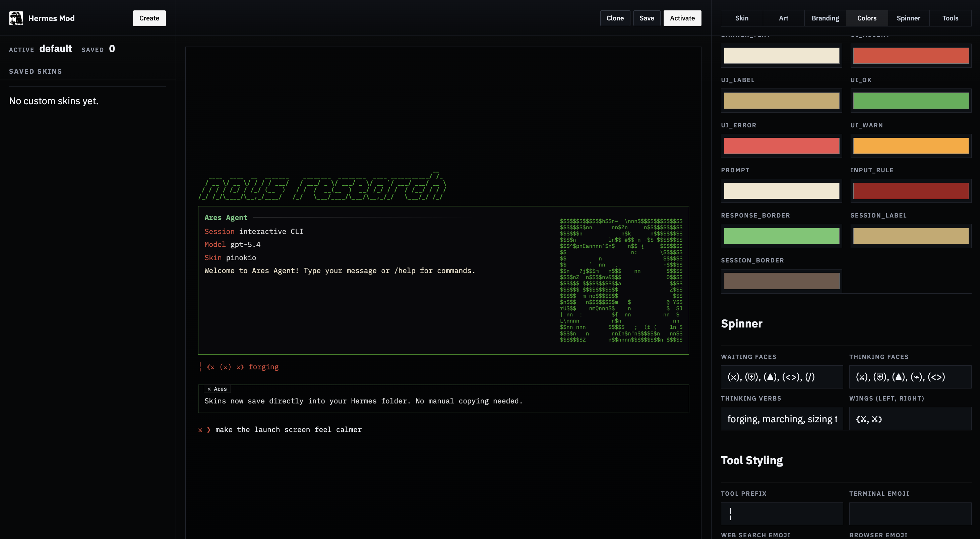Change the UI_WARN color
Screen dimensions: 980x539
click(911, 146)
